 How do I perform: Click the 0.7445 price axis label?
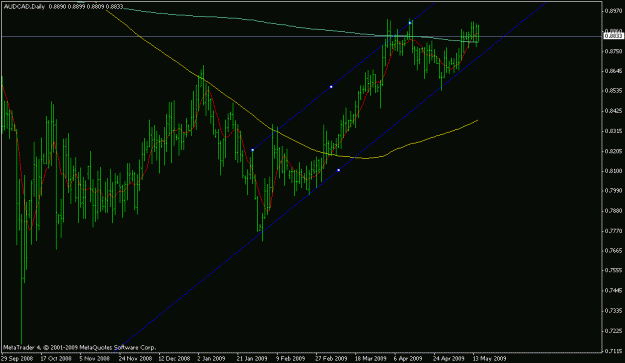click(613, 290)
